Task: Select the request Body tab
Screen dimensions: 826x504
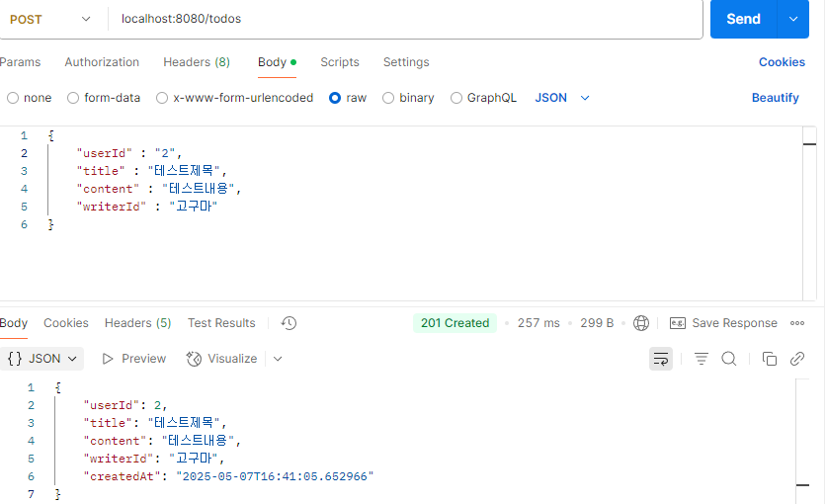Action: pos(277,62)
